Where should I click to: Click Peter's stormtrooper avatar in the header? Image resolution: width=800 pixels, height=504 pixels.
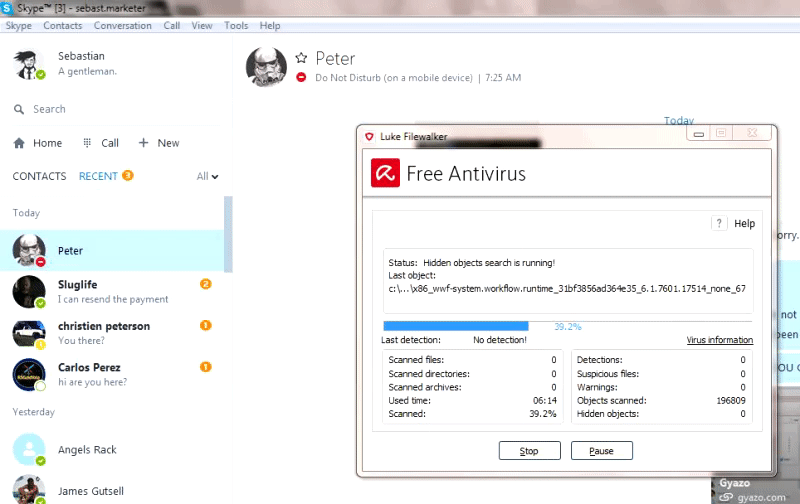pyautogui.click(x=266, y=67)
